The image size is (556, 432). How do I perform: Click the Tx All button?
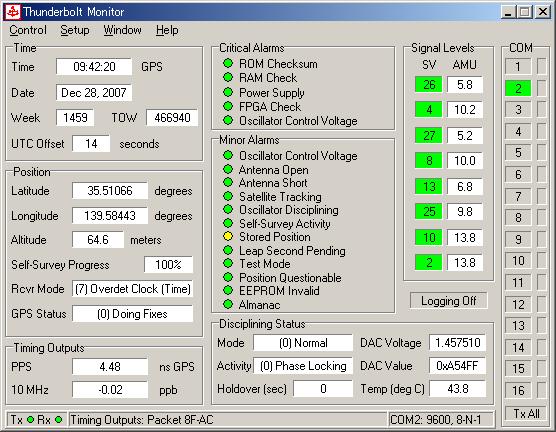point(526,414)
